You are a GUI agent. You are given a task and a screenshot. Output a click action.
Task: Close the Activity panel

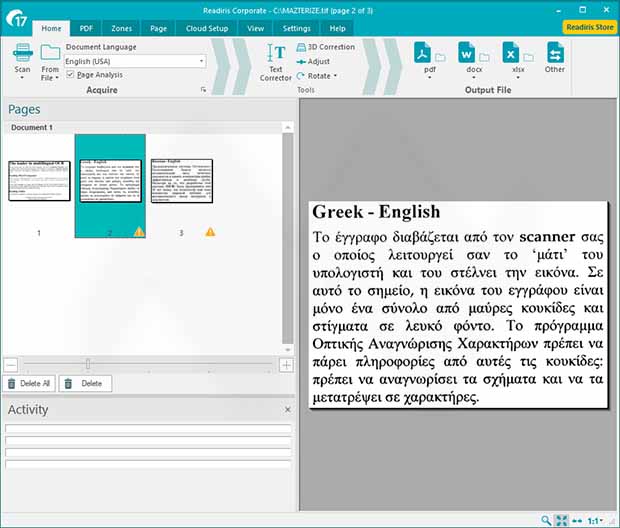pos(287,410)
